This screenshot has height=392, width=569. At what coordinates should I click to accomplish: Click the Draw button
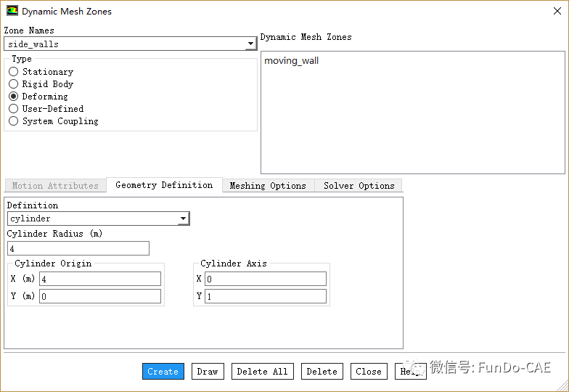pyautogui.click(x=208, y=371)
